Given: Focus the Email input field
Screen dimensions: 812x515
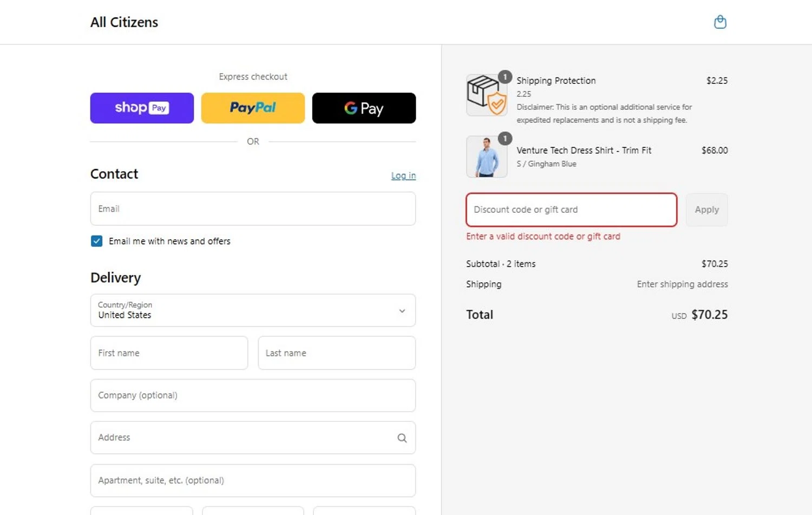Looking at the screenshot, I should [253, 208].
